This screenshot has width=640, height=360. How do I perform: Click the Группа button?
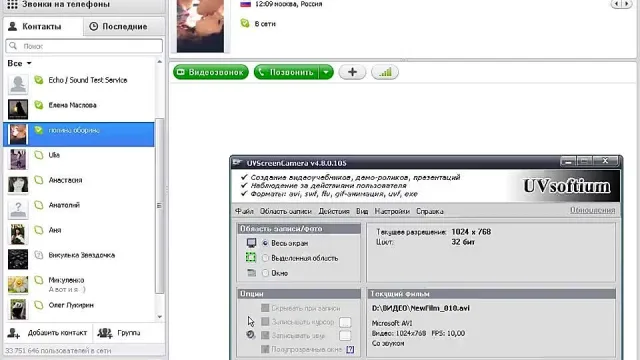tap(119, 333)
